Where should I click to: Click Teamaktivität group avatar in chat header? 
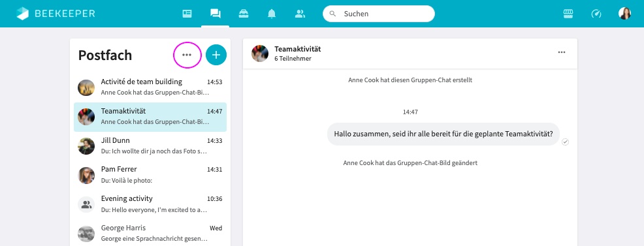point(260,54)
